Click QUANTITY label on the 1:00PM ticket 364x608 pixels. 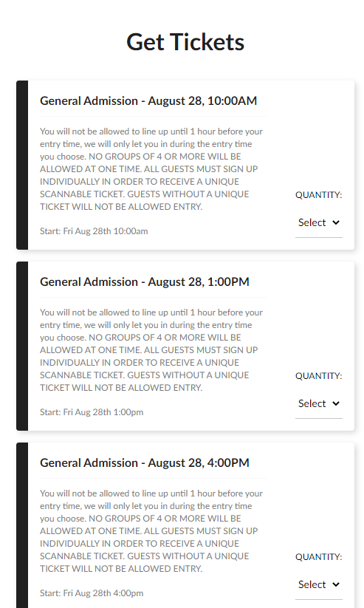click(319, 376)
